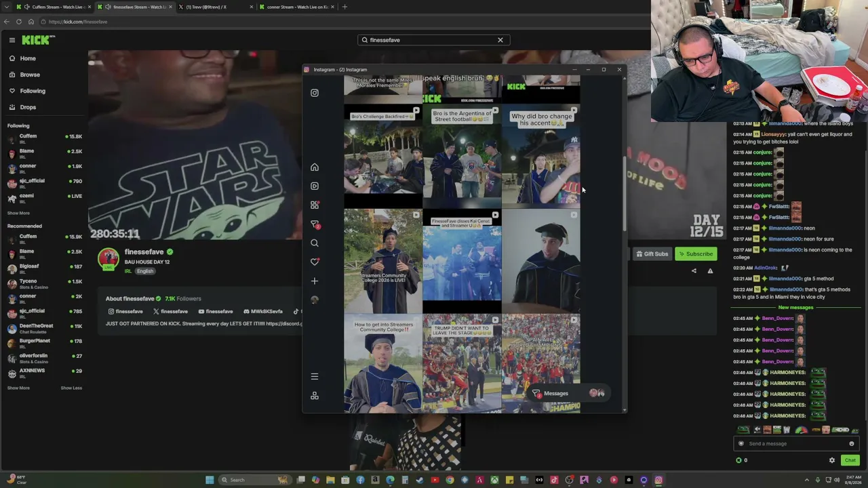
Task: Go back in the browser
Action: (7, 22)
